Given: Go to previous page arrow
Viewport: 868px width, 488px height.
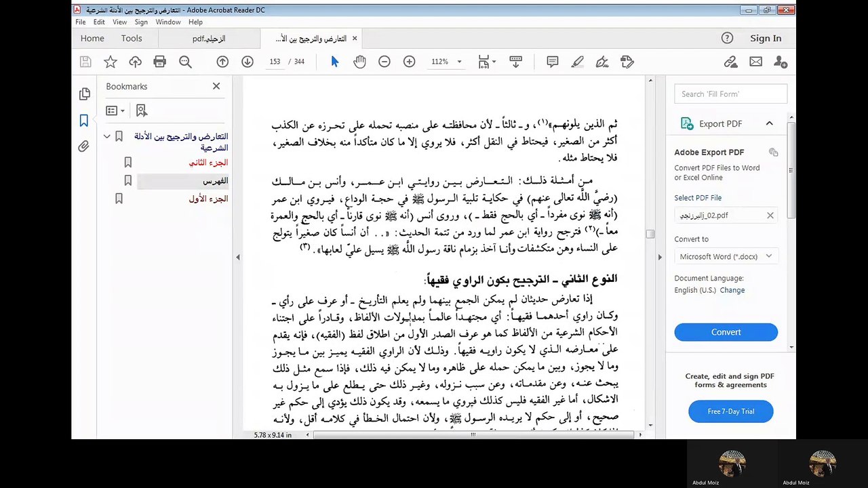Looking at the screenshot, I should pyautogui.click(x=222, y=62).
